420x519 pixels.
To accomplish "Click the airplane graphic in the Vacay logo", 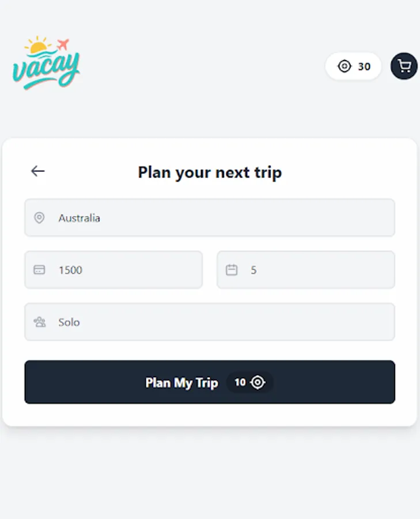I will tap(63, 44).
